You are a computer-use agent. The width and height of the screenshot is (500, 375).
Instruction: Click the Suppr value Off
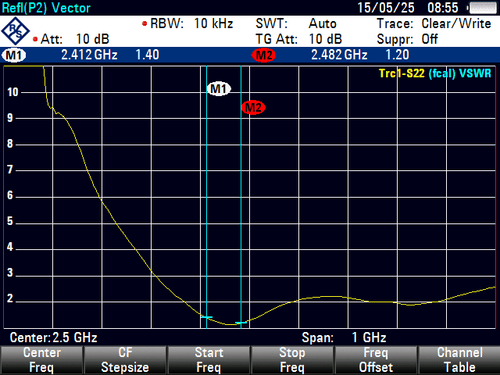click(x=429, y=39)
